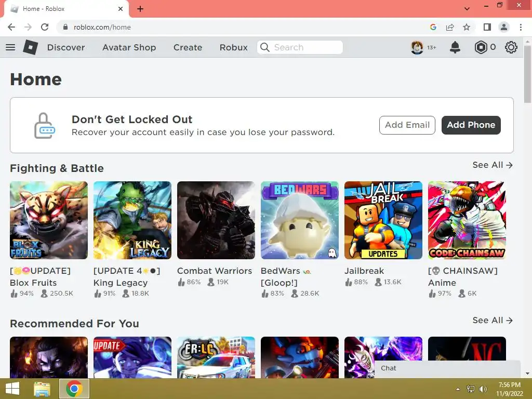
Task: Open the user avatar profile
Action: point(417,47)
